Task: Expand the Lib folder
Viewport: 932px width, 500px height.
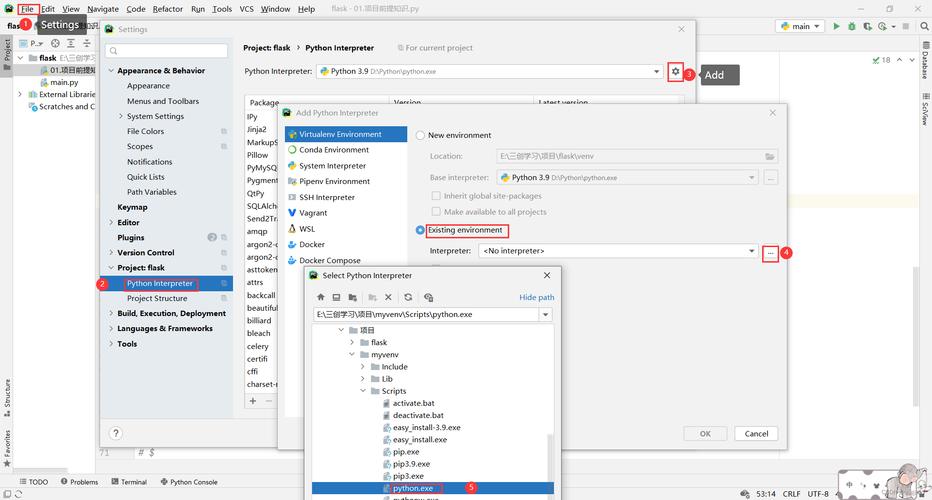Action: (x=363, y=379)
